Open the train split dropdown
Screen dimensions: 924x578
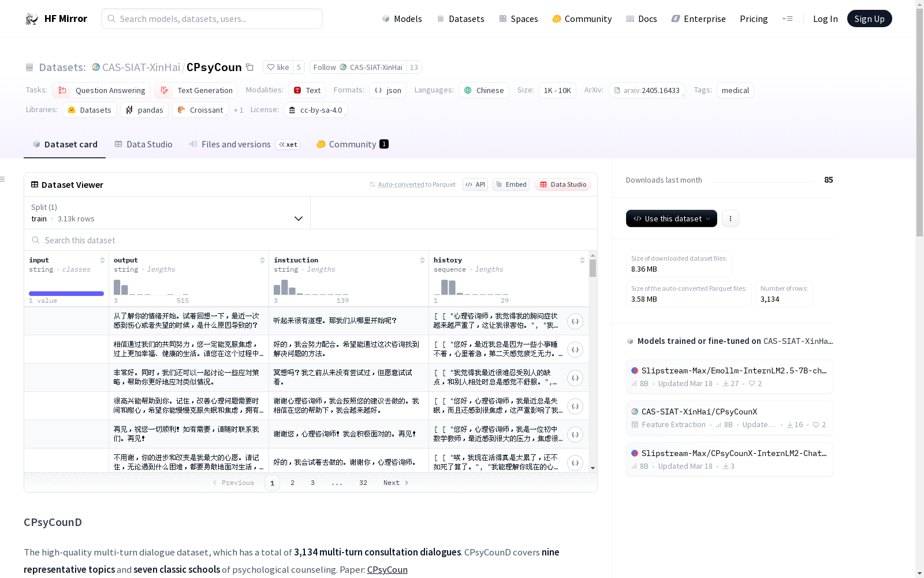click(x=167, y=213)
